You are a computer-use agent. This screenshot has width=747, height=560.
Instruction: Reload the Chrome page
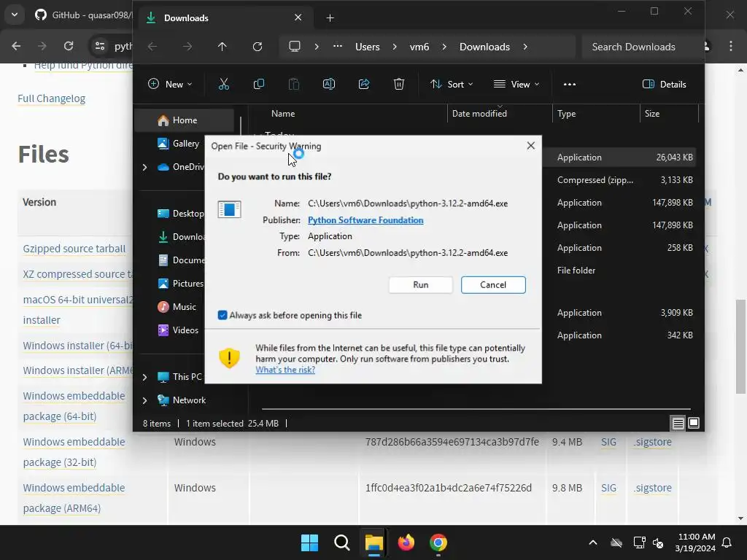point(69,46)
